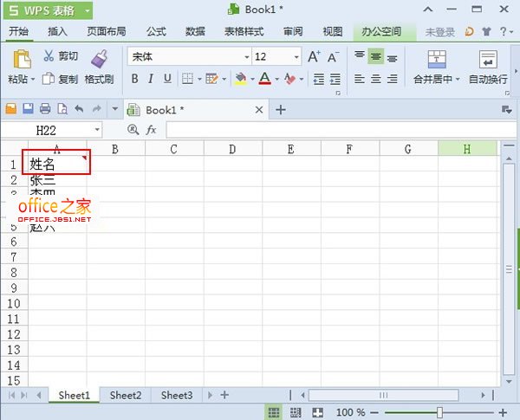Click the 未登录 login link
This screenshot has width=520, height=420.
tap(439, 32)
